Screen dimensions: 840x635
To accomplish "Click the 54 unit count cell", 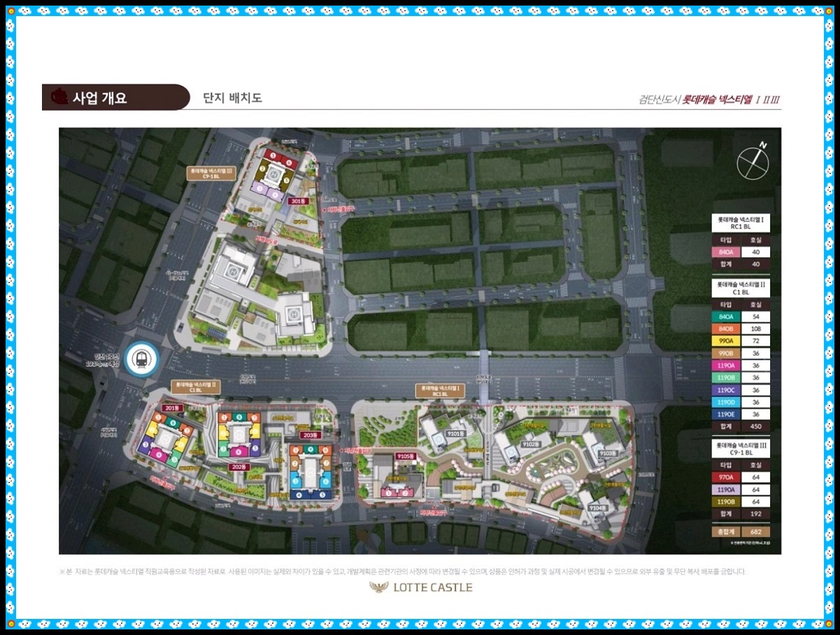I will pyautogui.click(x=756, y=317).
